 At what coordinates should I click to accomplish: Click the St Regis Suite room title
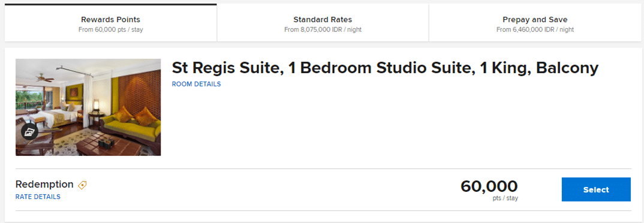pos(385,68)
